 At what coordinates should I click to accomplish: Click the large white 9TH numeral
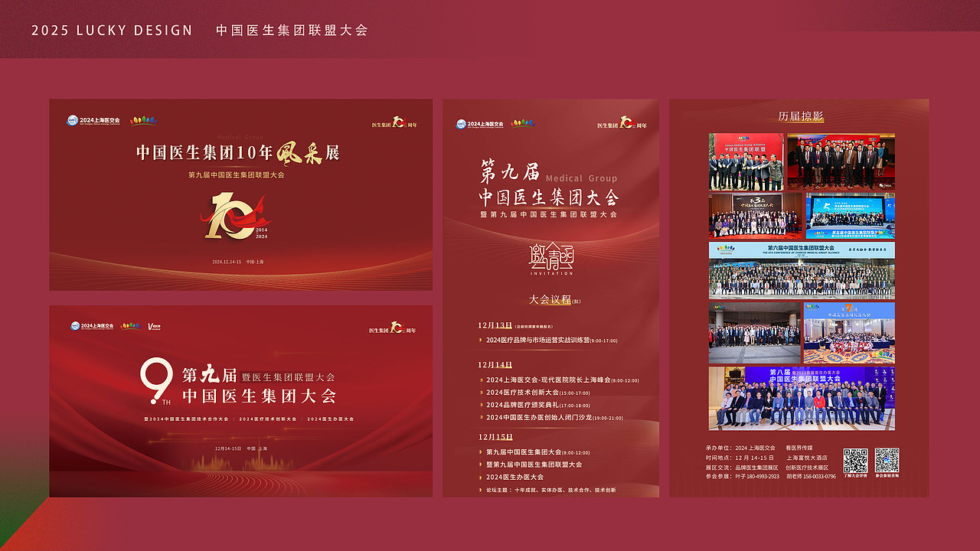click(156, 382)
